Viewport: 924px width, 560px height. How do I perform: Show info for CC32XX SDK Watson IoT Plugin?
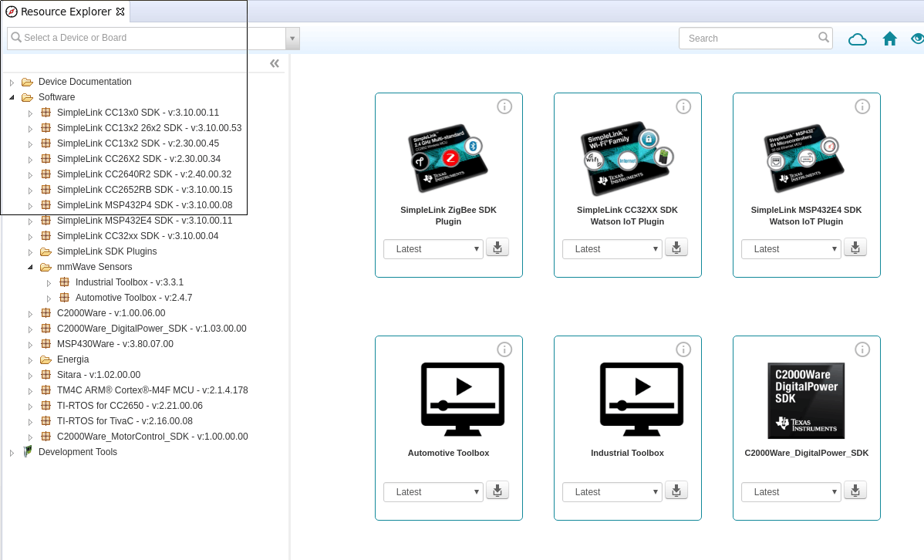683,106
